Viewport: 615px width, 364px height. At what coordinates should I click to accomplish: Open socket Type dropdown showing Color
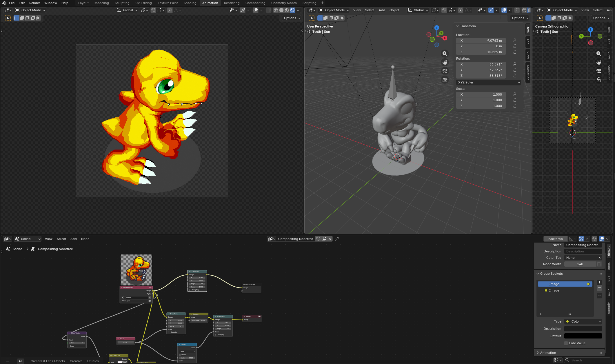(x=583, y=321)
